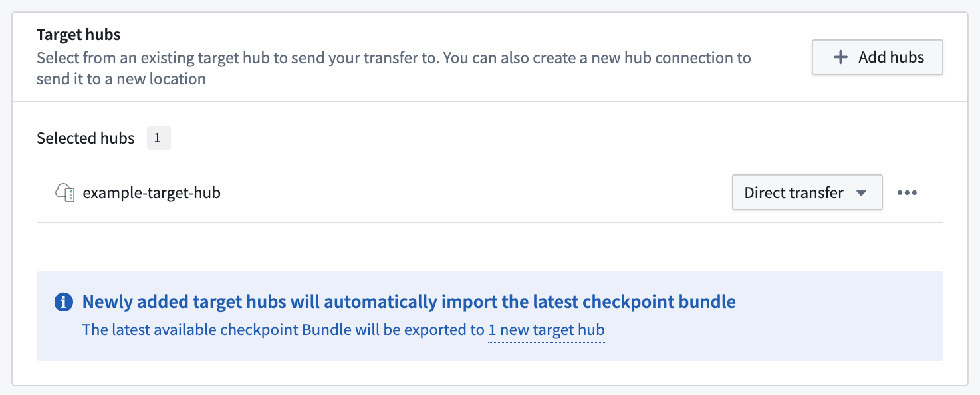Screen dimensions: 980x395
Task: Click the Selected hubs count badge
Action: click(x=158, y=138)
